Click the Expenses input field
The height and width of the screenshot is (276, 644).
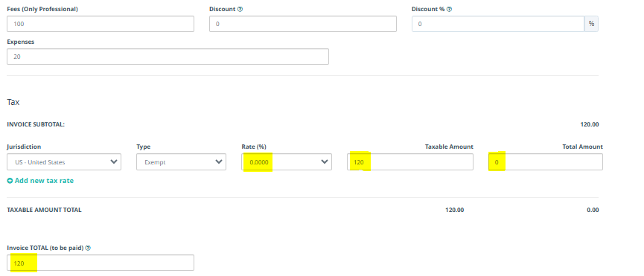(168, 57)
